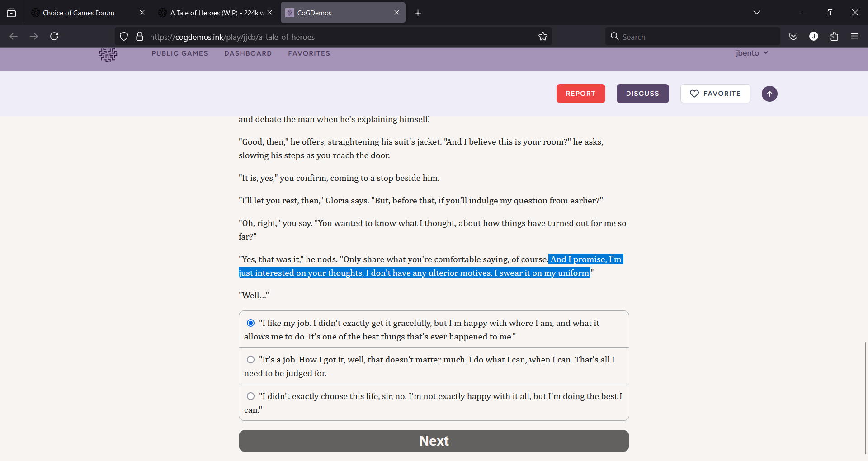Open the tracking protection shield icon
This screenshot has height=461, width=868.
click(x=124, y=37)
